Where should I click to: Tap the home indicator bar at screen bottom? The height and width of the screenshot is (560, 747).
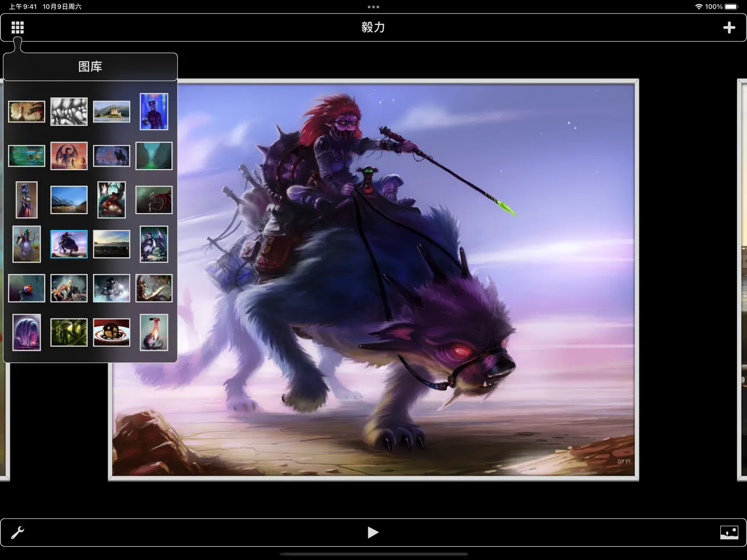[x=373, y=555]
